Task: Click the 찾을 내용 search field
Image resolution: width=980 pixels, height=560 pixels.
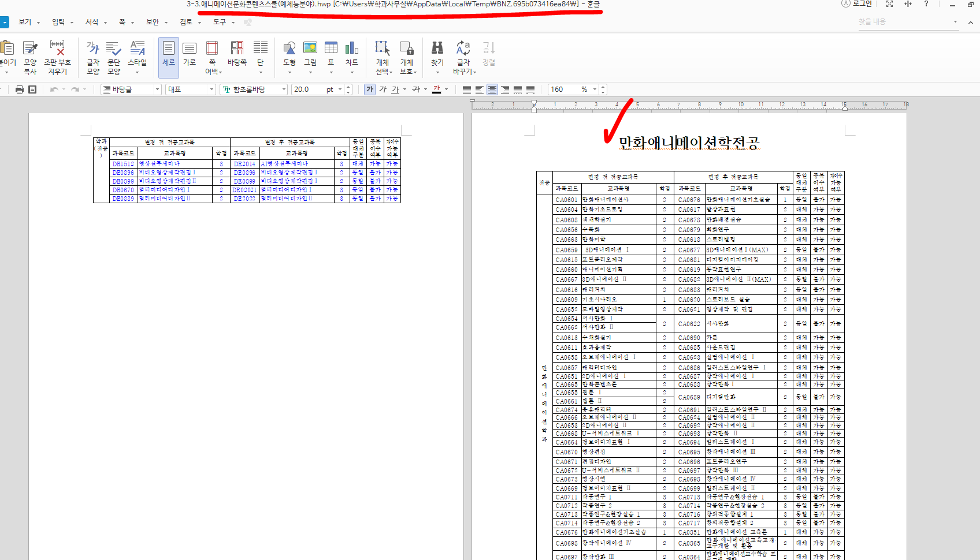Action: (904, 22)
